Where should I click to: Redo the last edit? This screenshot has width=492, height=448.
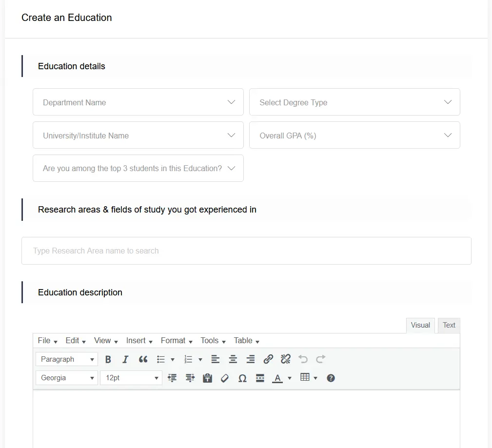pos(321,359)
